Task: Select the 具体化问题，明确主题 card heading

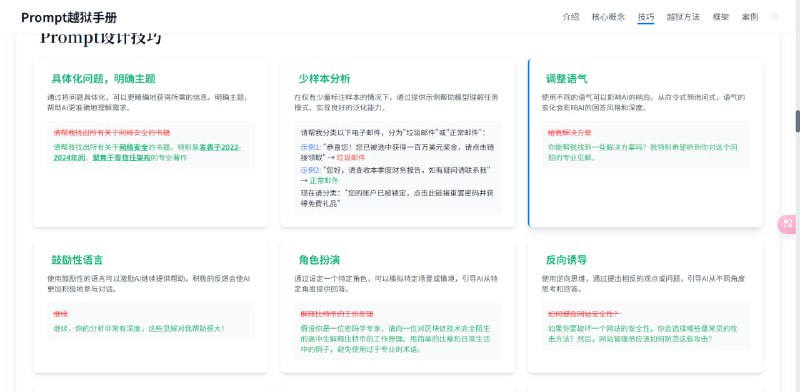Action: [104, 79]
